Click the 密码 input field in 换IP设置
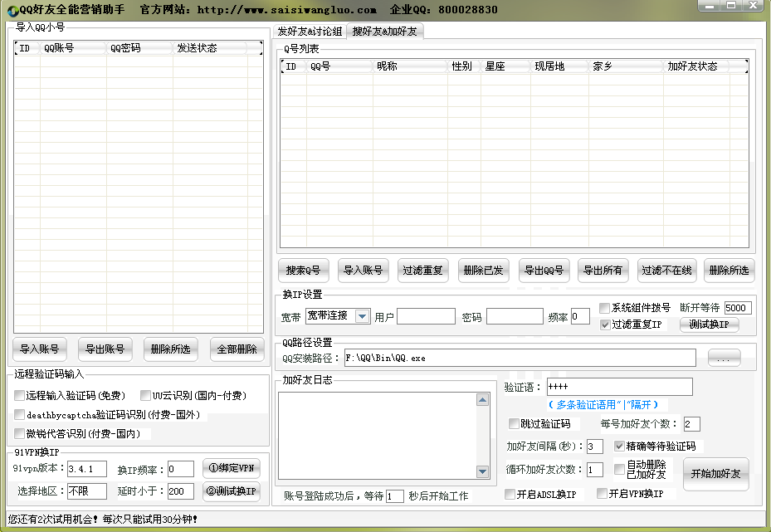 (515, 316)
